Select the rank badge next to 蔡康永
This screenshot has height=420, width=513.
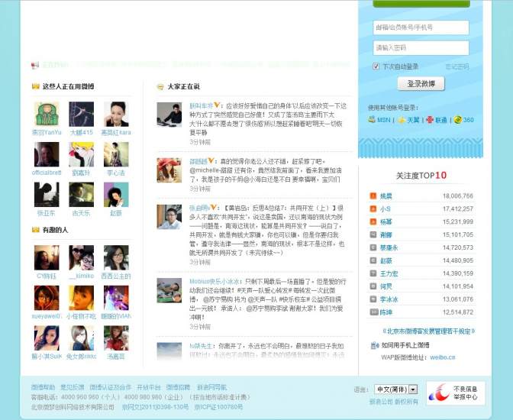(373, 247)
